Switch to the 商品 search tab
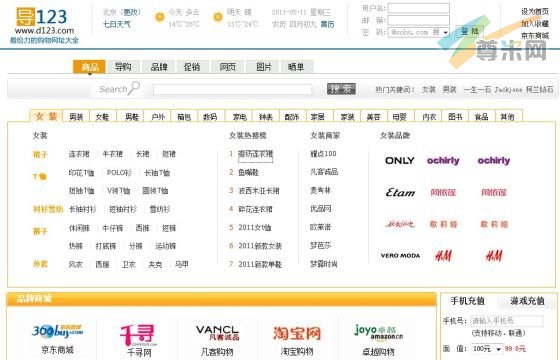The image size is (560, 360). [x=89, y=66]
